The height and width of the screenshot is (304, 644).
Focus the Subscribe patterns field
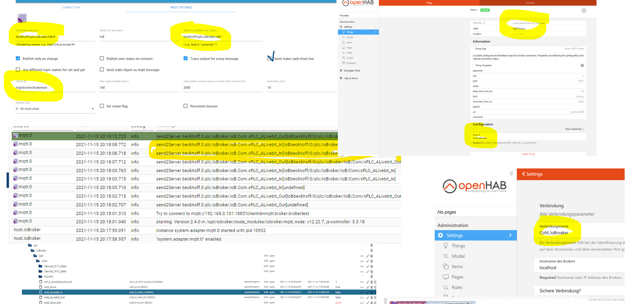55,37
